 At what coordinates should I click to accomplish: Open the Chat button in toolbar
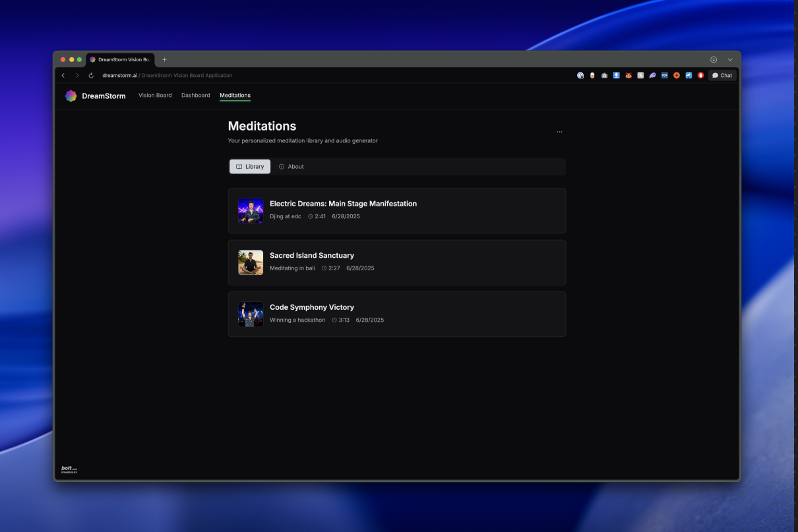[x=722, y=75]
